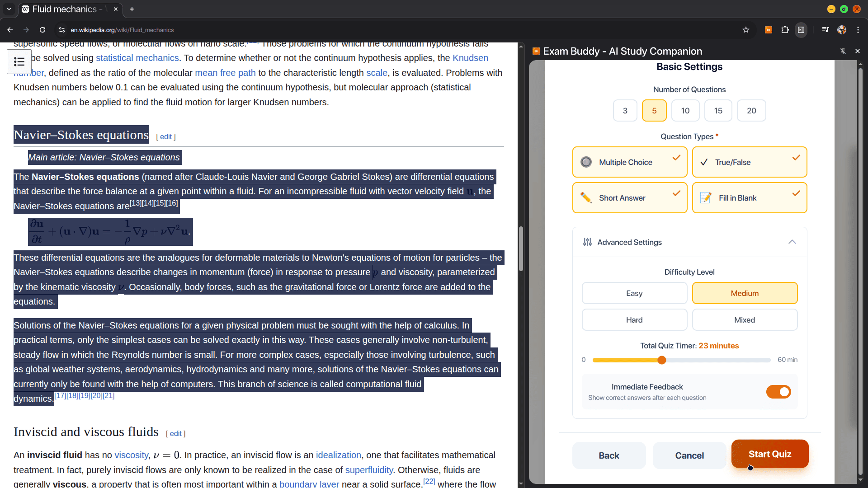The height and width of the screenshot is (488, 868).
Task: Open the media controls icon in toolbar
Action: coord(826,30)
